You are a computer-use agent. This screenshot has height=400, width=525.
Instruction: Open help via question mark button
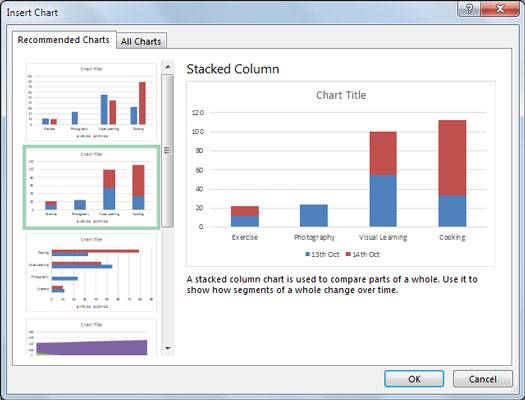pos(469,9)
